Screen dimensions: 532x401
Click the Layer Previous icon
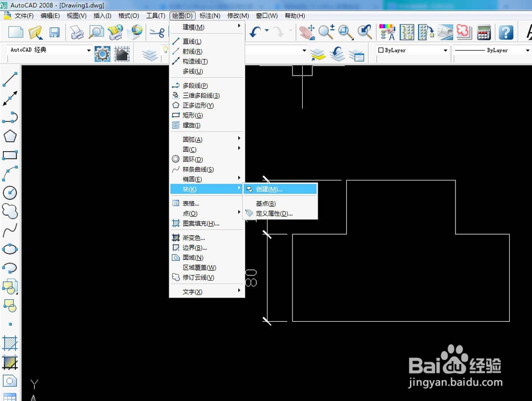point(337,54)
